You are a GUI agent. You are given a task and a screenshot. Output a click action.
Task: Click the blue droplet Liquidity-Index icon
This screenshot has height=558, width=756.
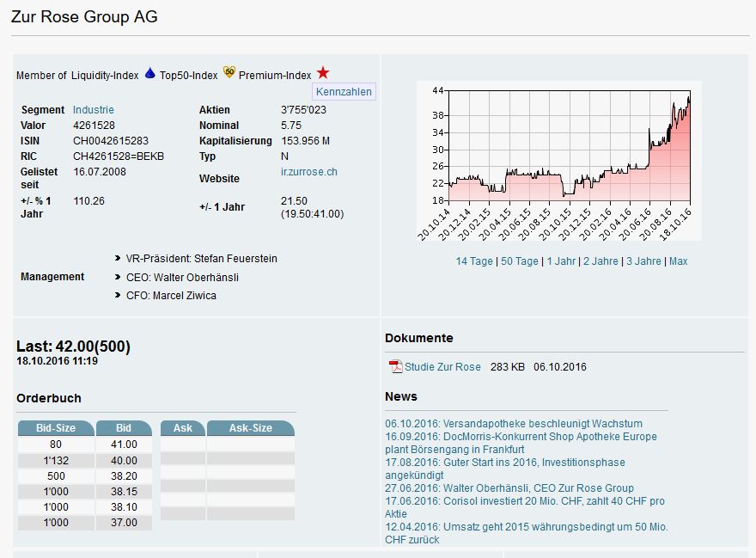pos(150,73)
